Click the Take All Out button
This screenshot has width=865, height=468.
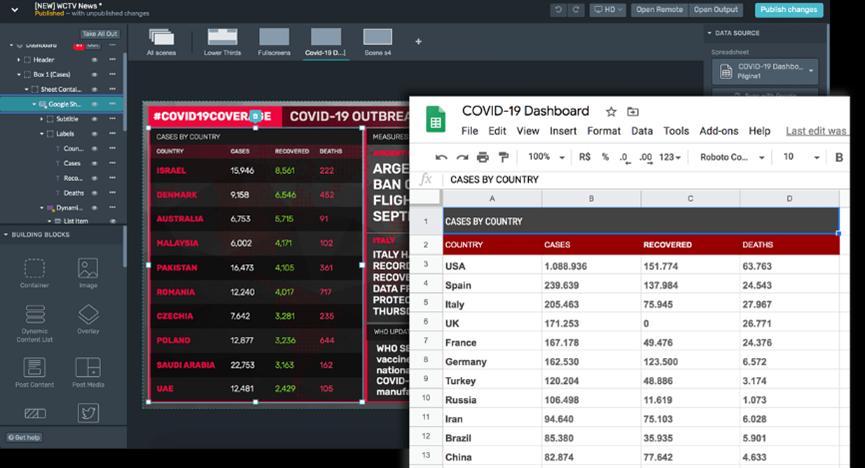click(100, 34)
